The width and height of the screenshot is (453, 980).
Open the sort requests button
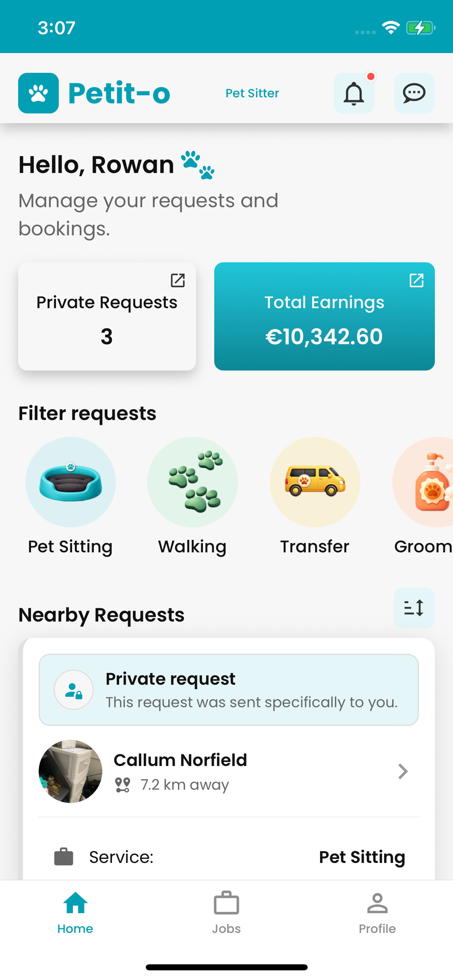[414, 607]
